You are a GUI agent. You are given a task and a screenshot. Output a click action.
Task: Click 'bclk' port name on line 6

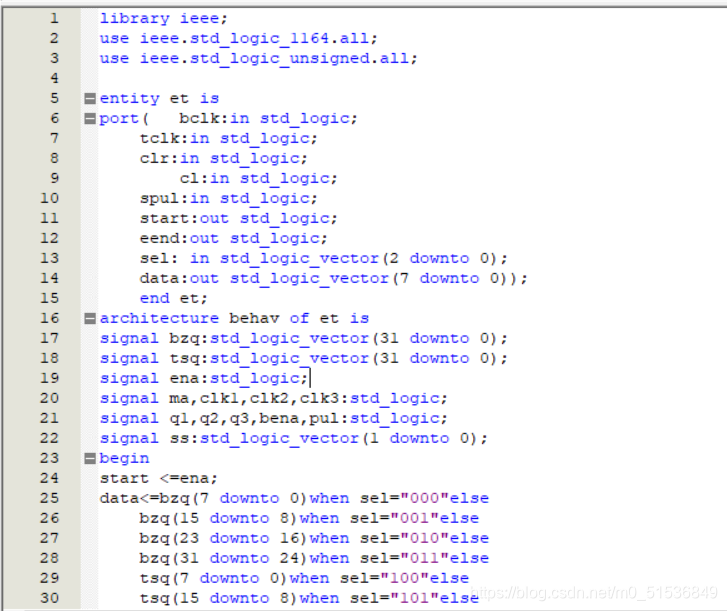pos(199,119)
